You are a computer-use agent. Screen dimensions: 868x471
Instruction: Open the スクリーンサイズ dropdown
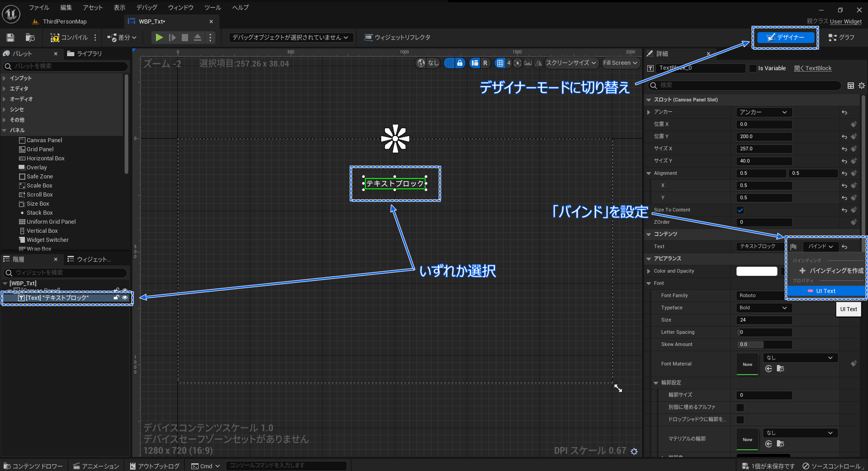click(571, 63)
